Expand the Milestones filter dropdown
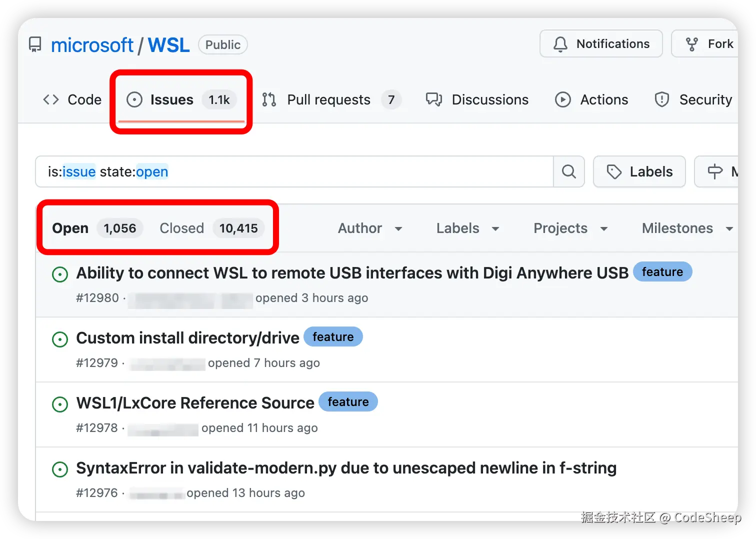756x539 pixels. [x=687, y=228]
